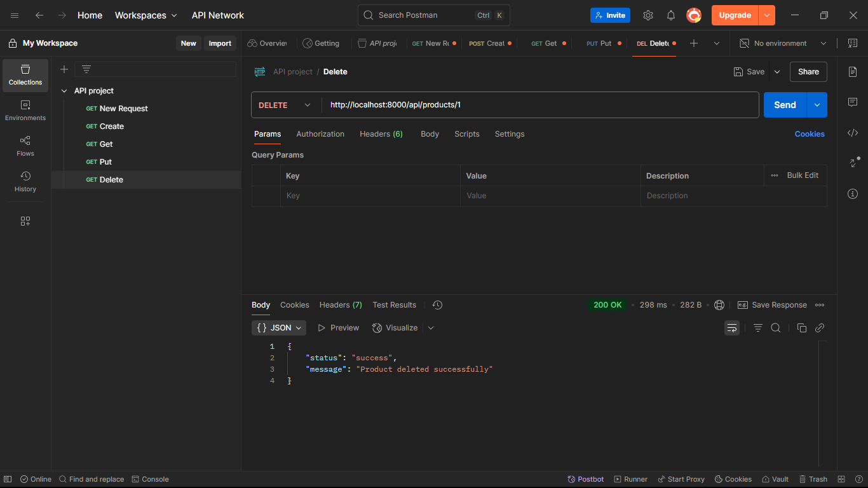This screenshot has width=868, height=488.
Task: Collapse the API project collection
Action: (x=64, y=91)
